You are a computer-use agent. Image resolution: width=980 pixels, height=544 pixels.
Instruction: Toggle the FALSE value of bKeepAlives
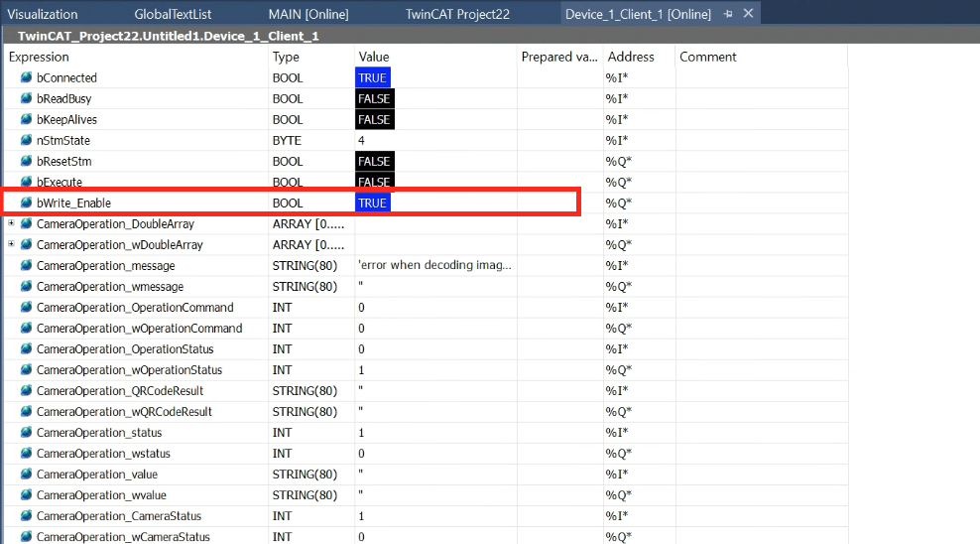[374, 119]
